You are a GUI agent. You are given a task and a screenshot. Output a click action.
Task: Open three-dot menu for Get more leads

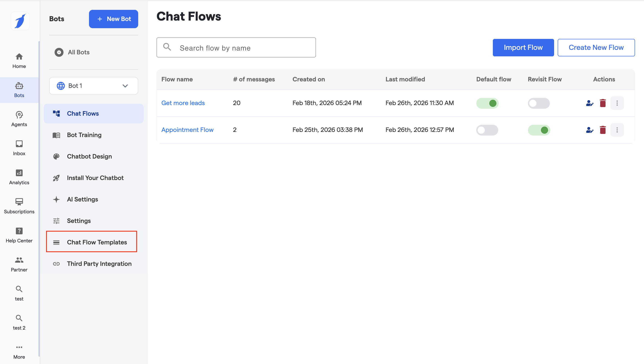pos(617,103)
